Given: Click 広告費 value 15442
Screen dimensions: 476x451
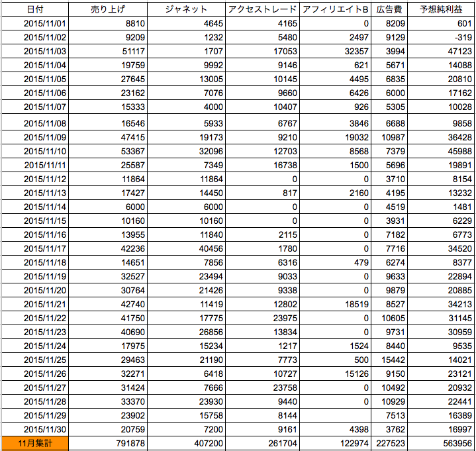Looking at the screenshot, I should tap(389, 360).
